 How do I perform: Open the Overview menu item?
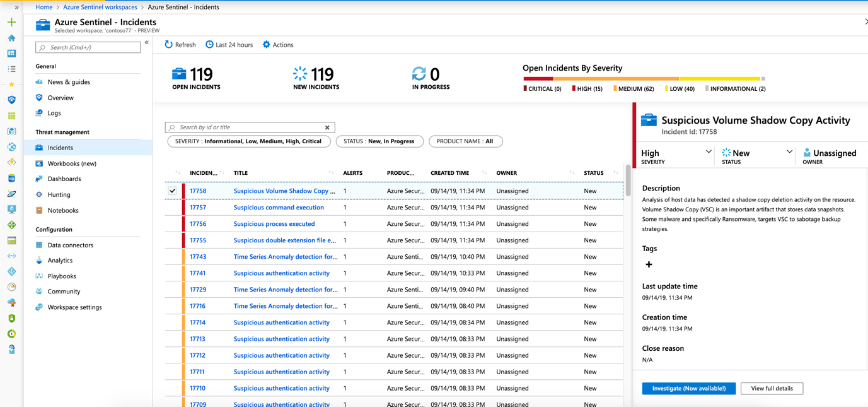[61, 98]
